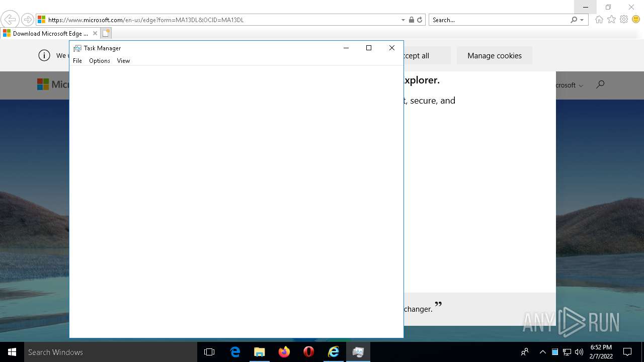This screenshot has height=362, width=644.
Task: Open the Action Center notifications icon
Action: coord(627,352)
